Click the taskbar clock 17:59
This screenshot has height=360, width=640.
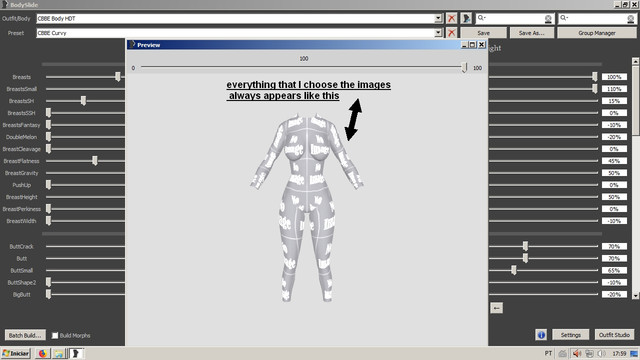click(619, 353)
